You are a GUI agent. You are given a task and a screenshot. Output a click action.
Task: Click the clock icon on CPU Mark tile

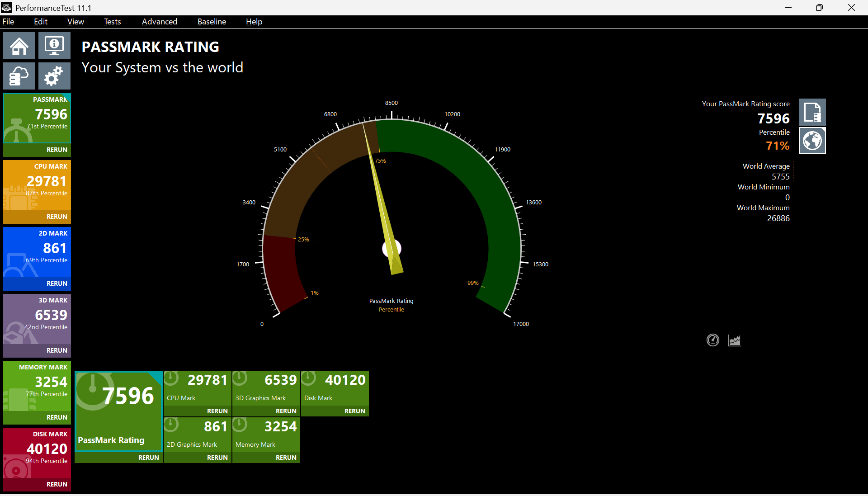point(171,378)
